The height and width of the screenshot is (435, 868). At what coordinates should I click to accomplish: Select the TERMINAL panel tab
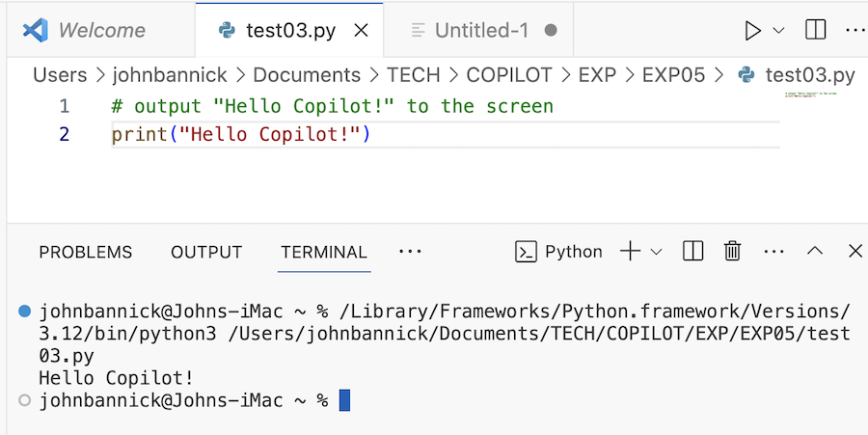point(324,253)
